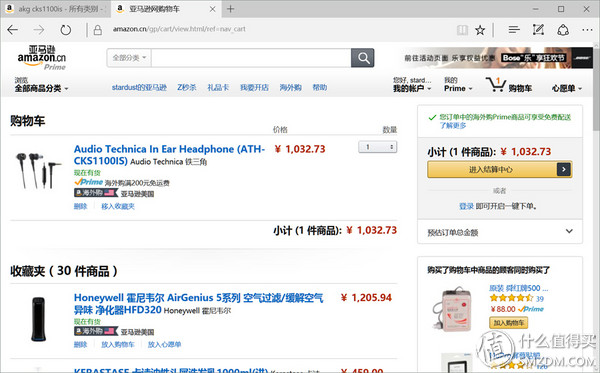Screen dimensions: 600x373
Task: Change quantity dropdown for Audio Technica
Action: click(x=377, y=147)
